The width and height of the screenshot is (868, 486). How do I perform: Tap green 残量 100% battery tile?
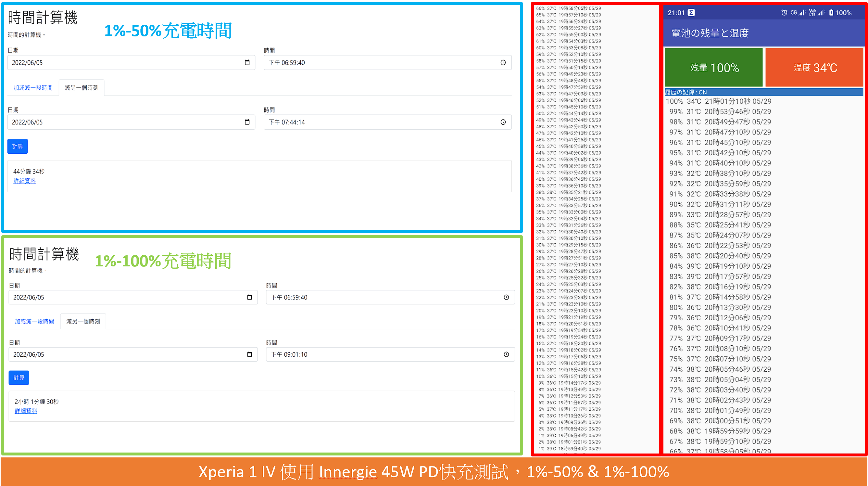[x=713, y=67]
